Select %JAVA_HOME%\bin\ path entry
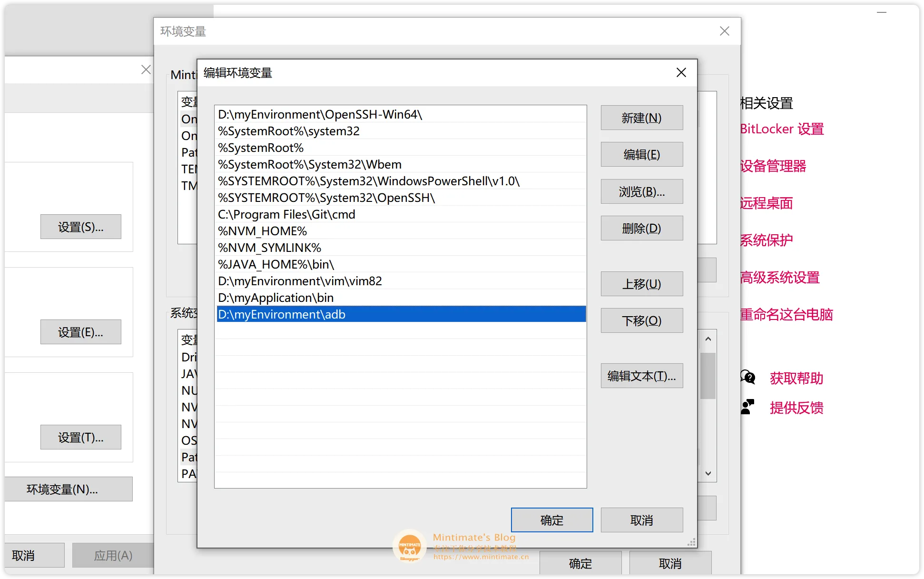924x579 pixels. [x=400, y=264]
